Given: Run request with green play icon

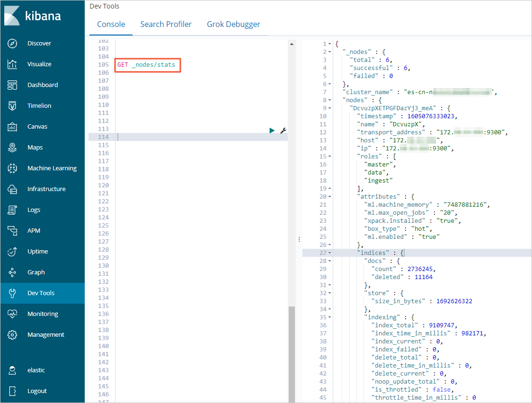Looking at the screenshot, I should tap(272, 131).
